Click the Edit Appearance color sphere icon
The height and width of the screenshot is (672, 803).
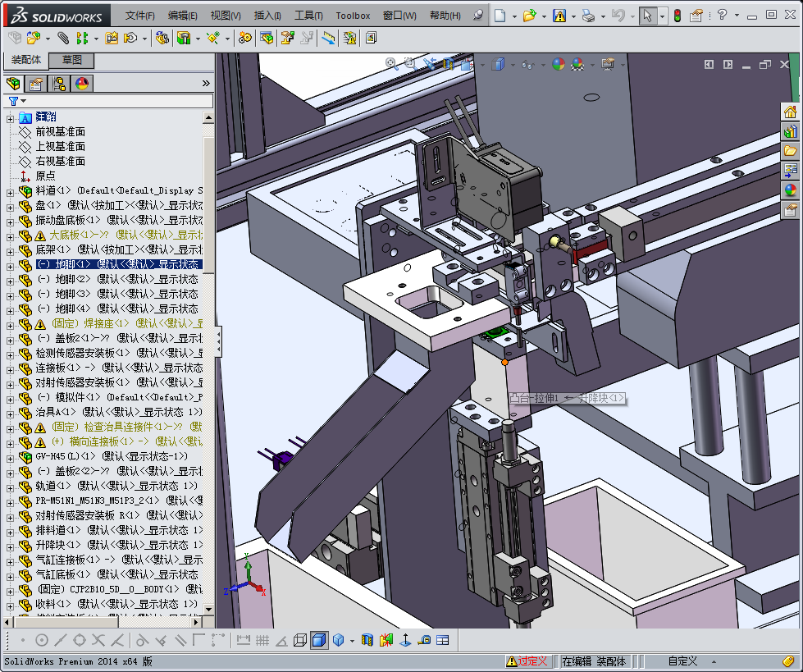[x=558, y=64]
